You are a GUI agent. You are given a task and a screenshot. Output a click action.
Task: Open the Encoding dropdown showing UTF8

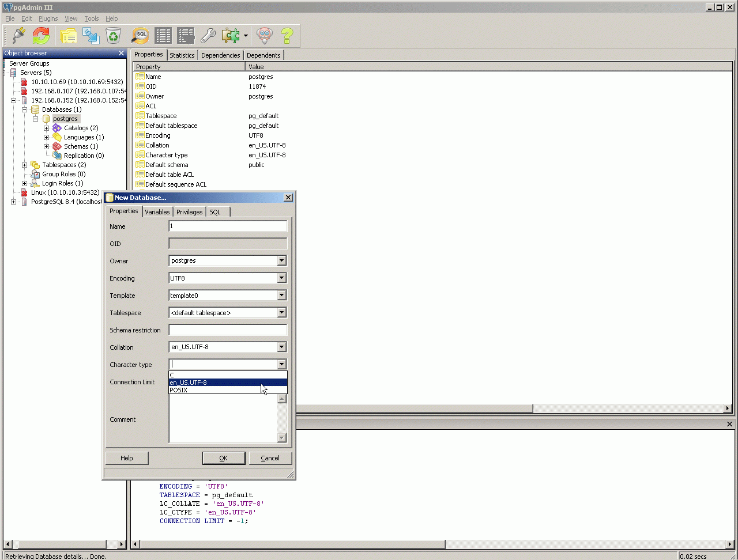pyautogui.click(x=282, y=278)
